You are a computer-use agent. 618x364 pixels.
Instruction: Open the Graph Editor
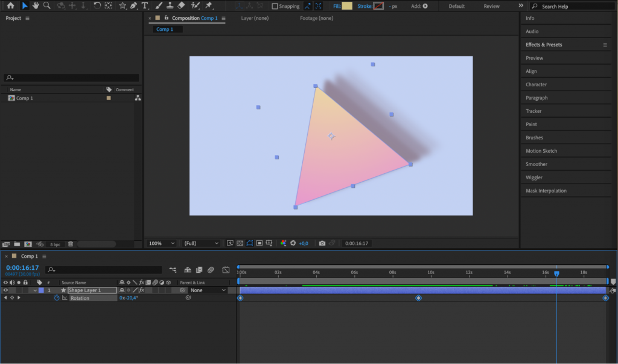coord(226,270)
